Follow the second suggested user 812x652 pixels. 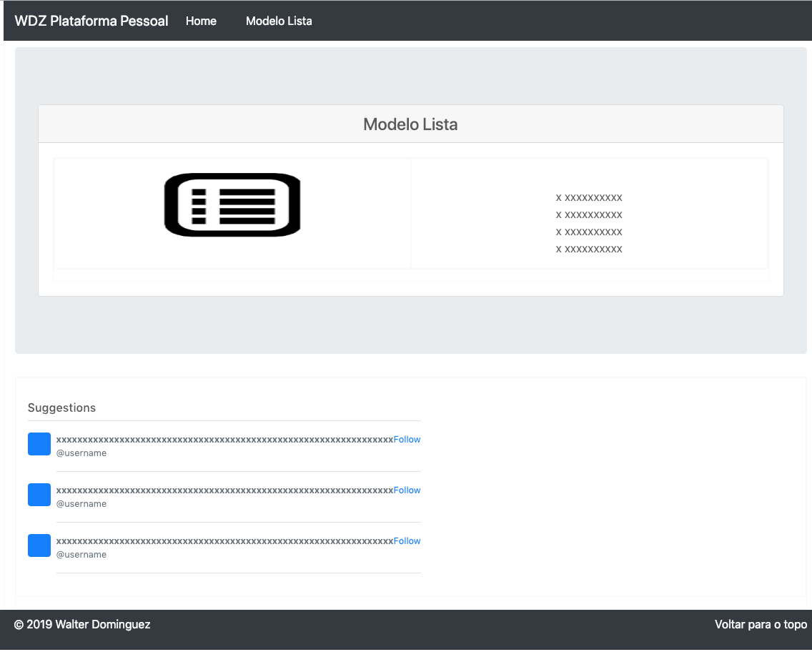tap(407, 490)
